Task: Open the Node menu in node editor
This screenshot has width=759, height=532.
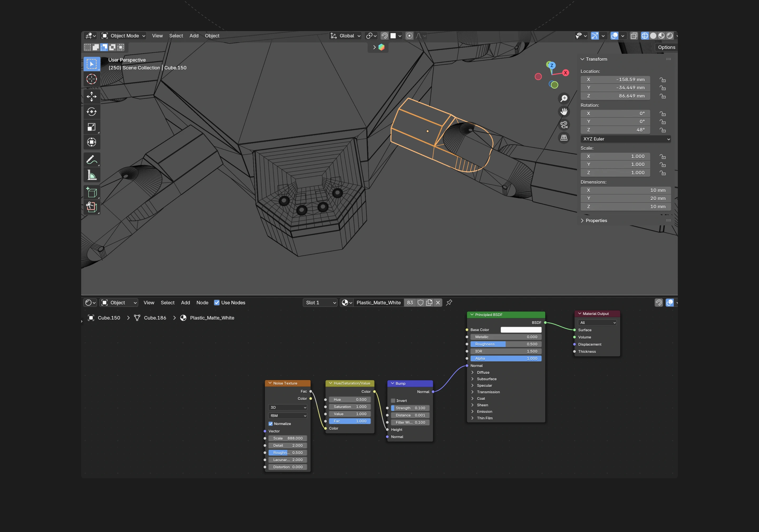Action: [x=202, y=303]
